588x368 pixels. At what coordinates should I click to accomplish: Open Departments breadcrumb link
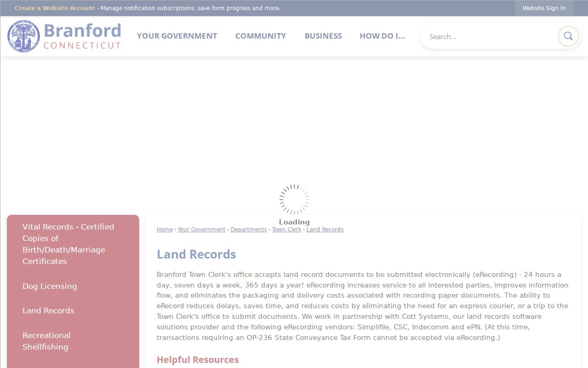click(249, 230)
